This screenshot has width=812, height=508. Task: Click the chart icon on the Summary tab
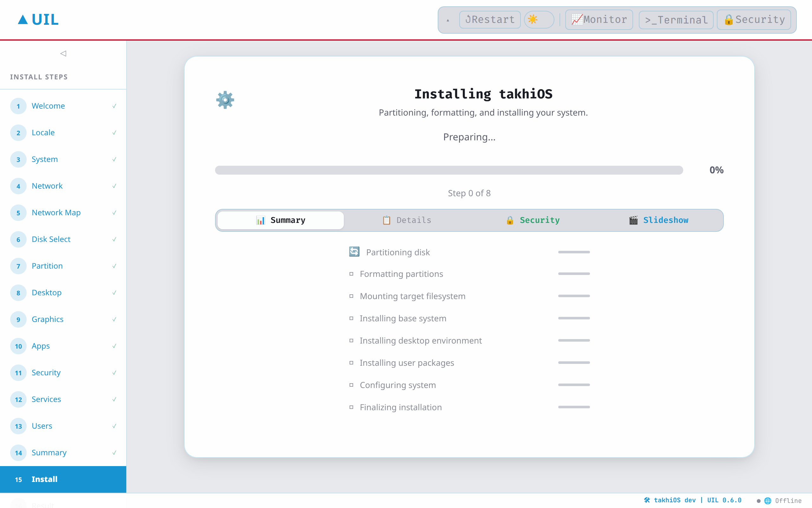(261, 220)
